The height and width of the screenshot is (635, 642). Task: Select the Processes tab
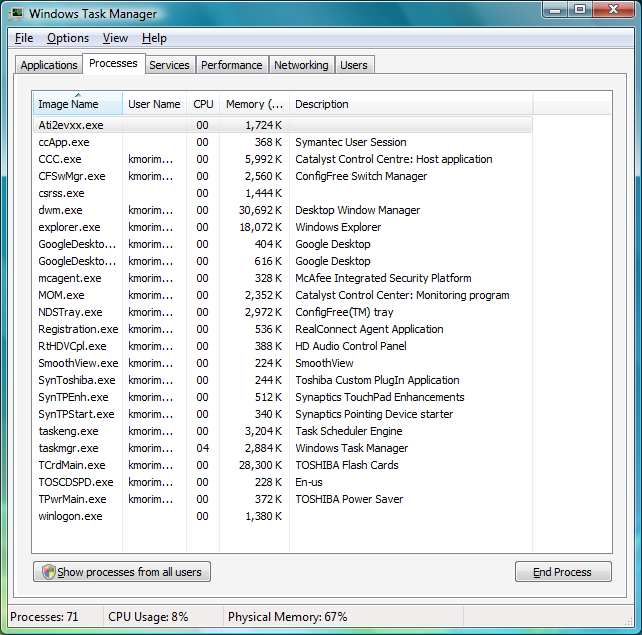(x=113, y=63)
